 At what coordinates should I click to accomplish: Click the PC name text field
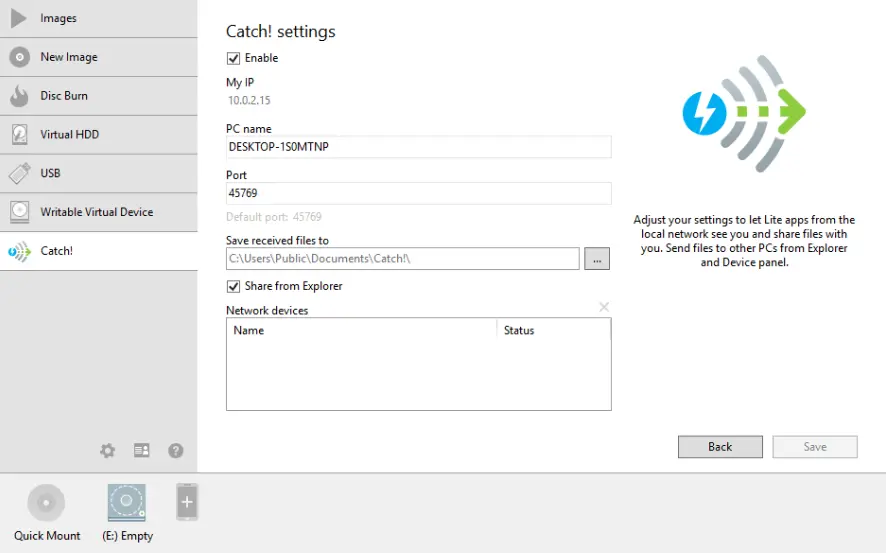coord(418,147)
